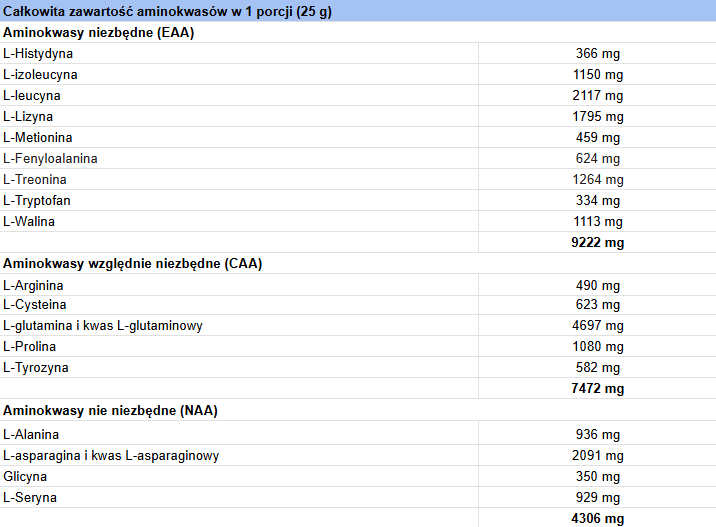Viewport: 716px width, 527px height.
Task: Select the 4697 mg value
Action: coord(598,326)
